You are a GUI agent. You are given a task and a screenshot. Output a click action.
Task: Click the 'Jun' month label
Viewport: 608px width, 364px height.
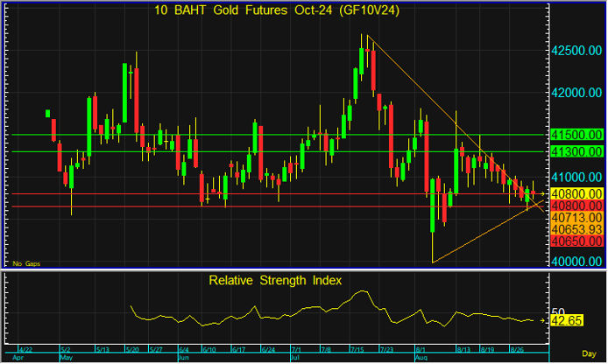(x=184, y=357)
